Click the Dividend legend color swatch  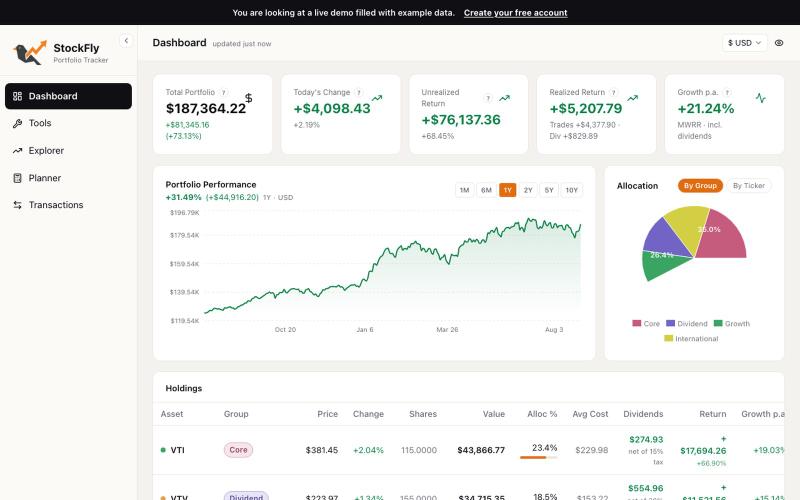[670, 323]
